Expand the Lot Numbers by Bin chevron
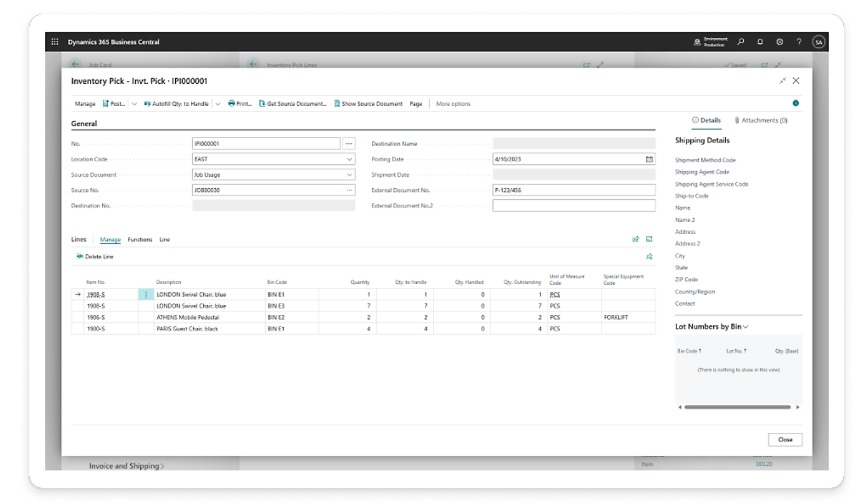This screenshot has height=504, width=863. point(746,326)
